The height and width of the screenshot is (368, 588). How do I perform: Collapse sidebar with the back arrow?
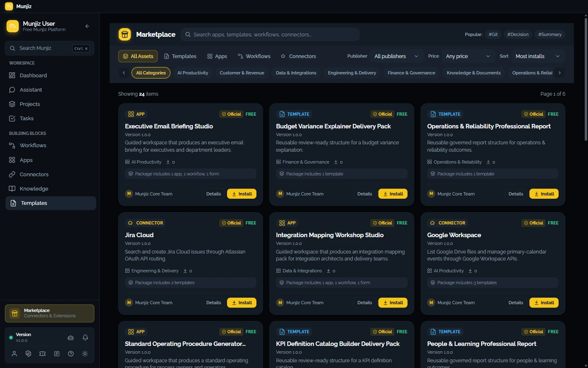point(87,26)
